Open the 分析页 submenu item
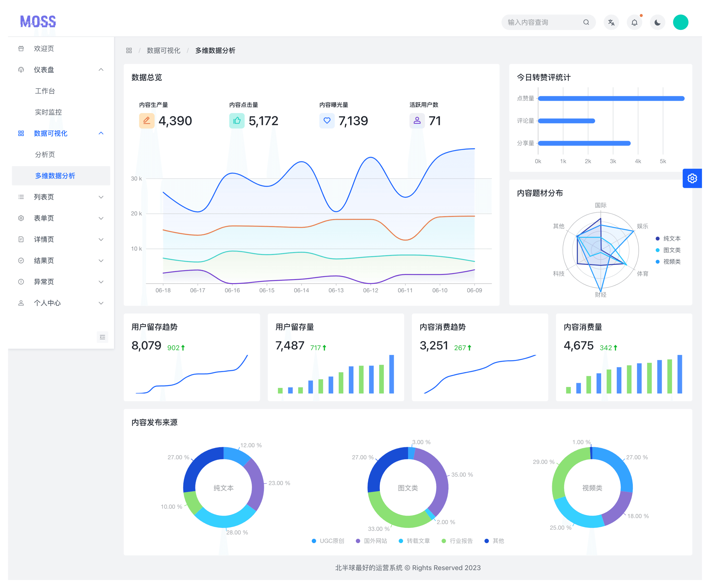The height and width of the screenshot is (588, 710). tap(61, 155)
